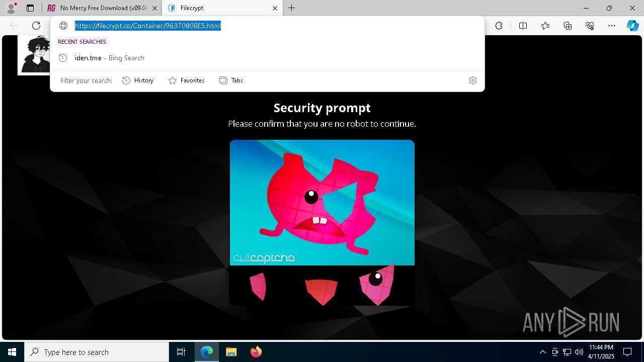Open a new tab with plus button

(x=292, y=8)
